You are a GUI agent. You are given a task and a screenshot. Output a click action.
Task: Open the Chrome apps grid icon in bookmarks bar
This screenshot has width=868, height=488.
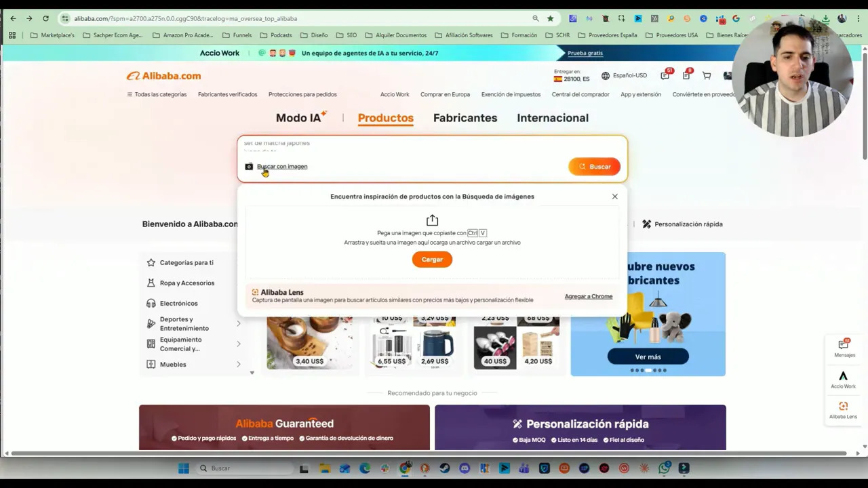(x=12, y=35)
